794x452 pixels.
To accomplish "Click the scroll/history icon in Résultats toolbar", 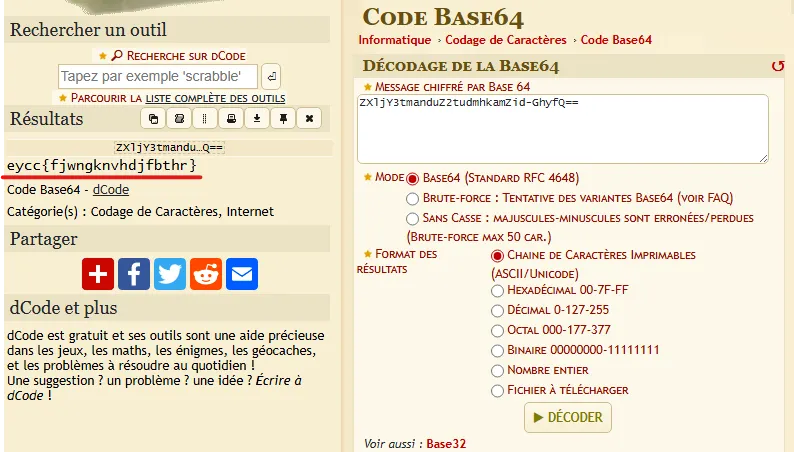I will tap(179, 118).
